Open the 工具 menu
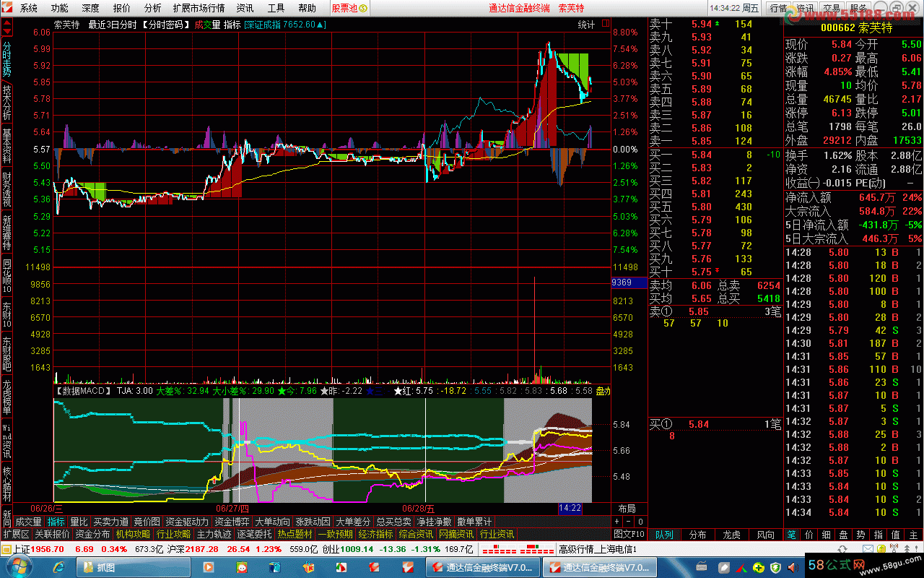 tap(276, 9)
